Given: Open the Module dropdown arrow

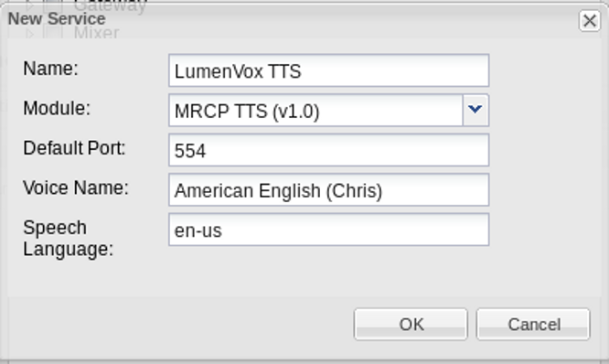Looking at the screenshot, I should tap(475, 111).
